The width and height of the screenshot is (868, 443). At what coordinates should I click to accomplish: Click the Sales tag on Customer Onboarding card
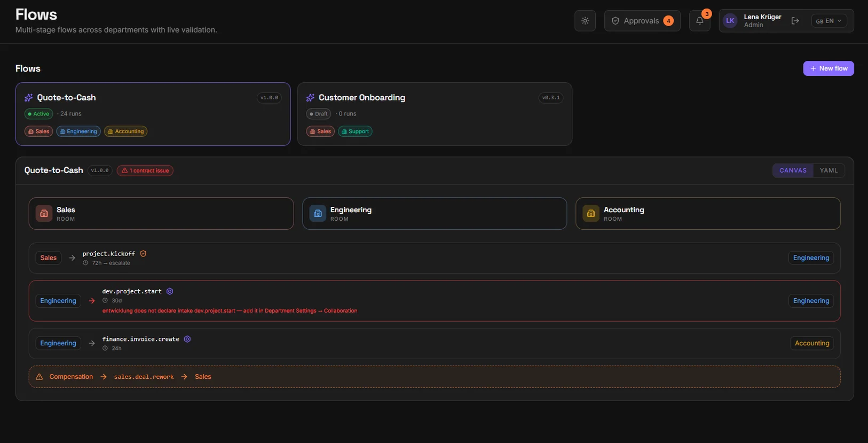click(x=320, y=131)
